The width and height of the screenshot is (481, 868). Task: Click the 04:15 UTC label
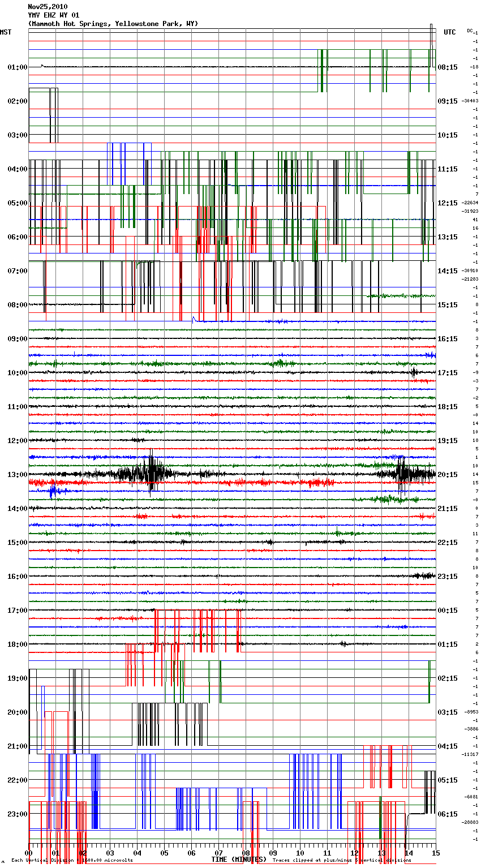point(448,746)
